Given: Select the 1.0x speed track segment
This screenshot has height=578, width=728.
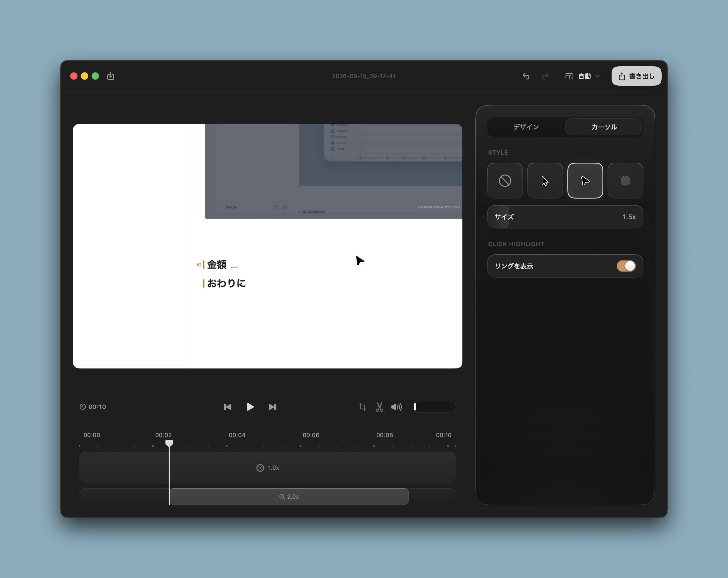Looking at the screenshot, I should (267, 467).
